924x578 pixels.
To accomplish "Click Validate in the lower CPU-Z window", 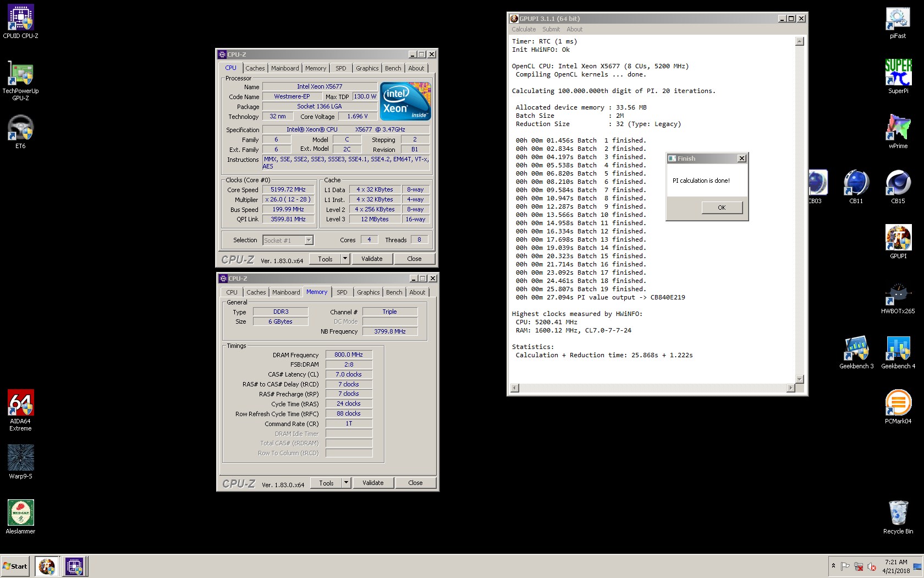I will tap(373, 483).
